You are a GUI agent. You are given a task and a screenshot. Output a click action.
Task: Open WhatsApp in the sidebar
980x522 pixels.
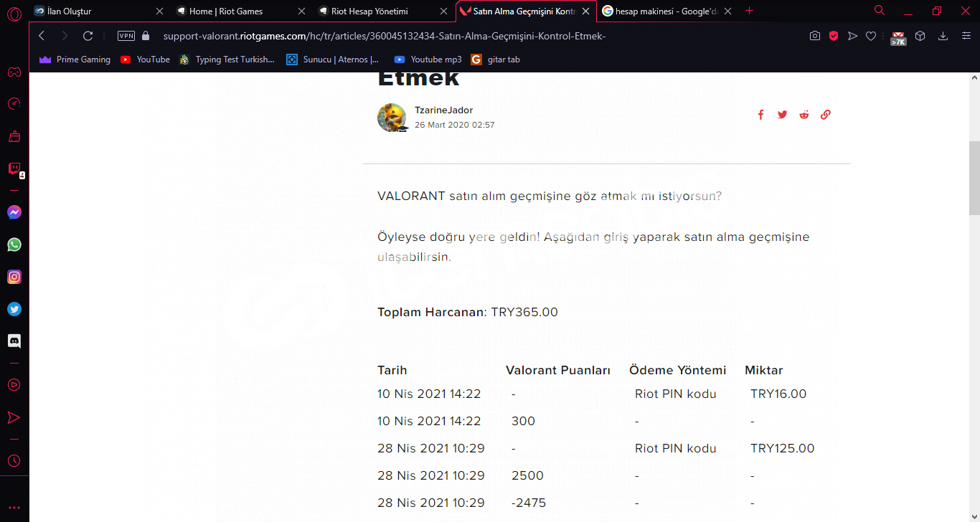click(14, 245)
